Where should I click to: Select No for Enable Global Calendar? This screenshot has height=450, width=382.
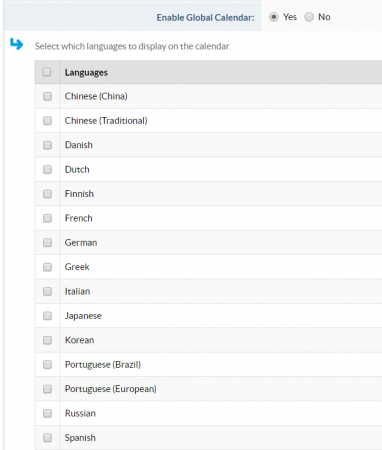pyautogui.click(x=309, y=17)
